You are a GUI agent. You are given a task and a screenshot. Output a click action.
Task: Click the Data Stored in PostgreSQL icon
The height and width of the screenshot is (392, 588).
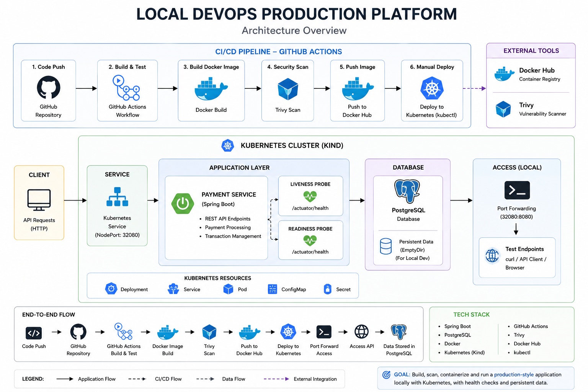point(399,332)
